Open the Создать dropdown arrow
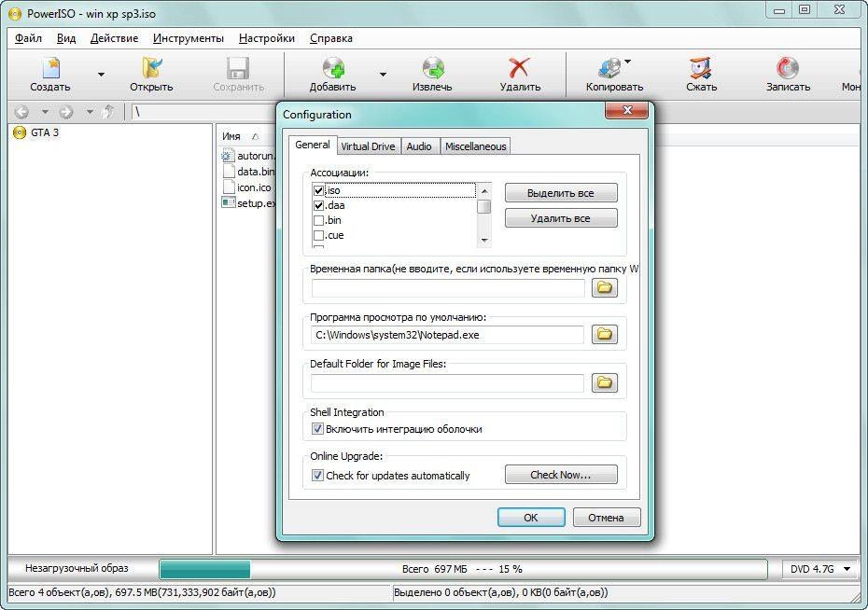Screen dimensions: 868x610 click(x=102, y=74)
